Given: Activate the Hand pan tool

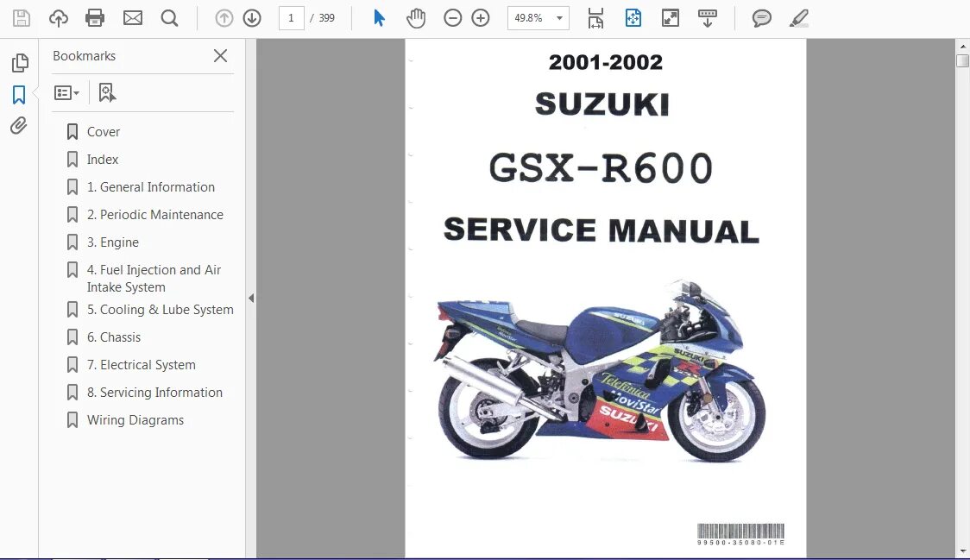Looking at the screenshot, I should (x=416, y=18).
